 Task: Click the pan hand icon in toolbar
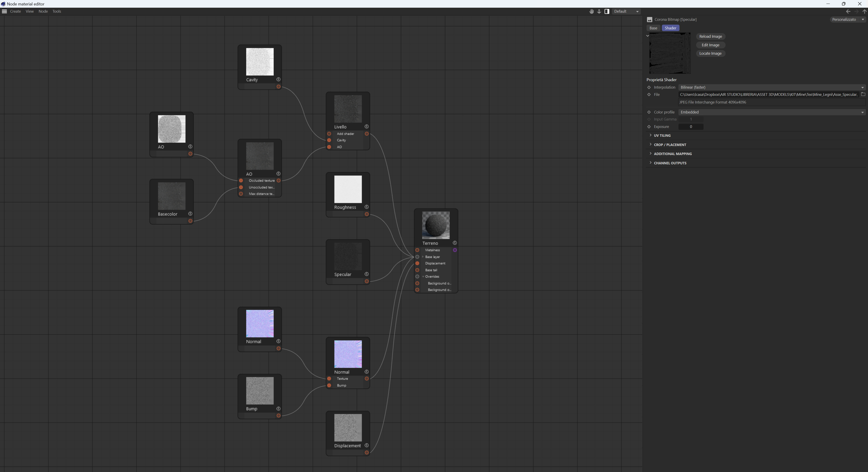(591, 12)
